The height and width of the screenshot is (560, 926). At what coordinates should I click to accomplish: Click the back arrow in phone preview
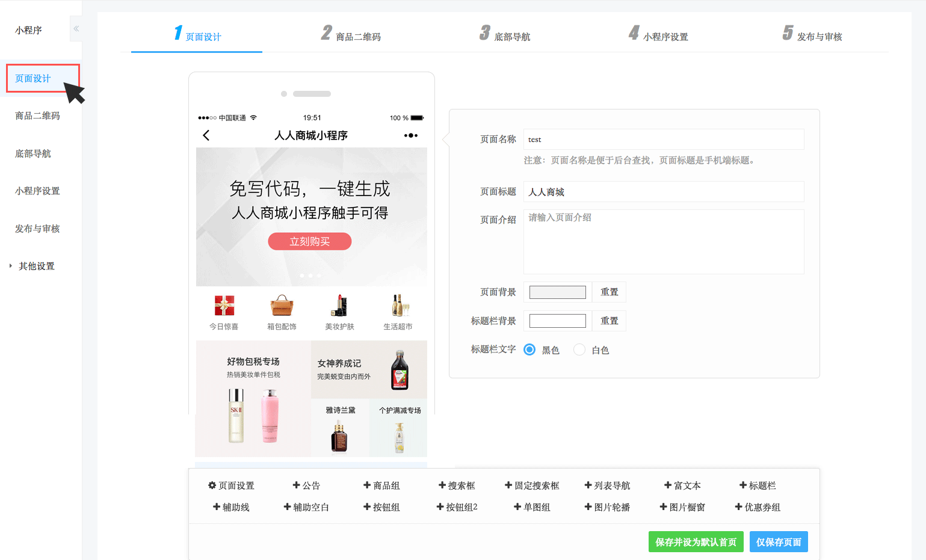tap(206, 135)
